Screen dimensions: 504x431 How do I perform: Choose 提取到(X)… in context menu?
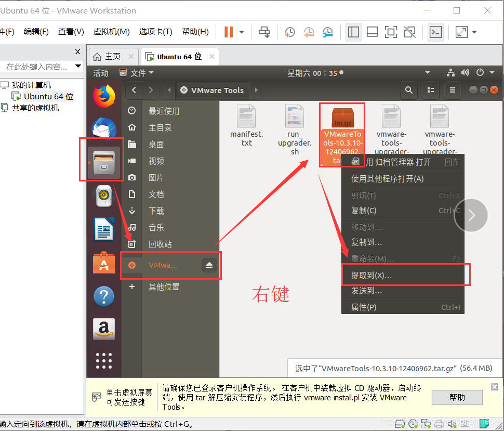point(403,276)
